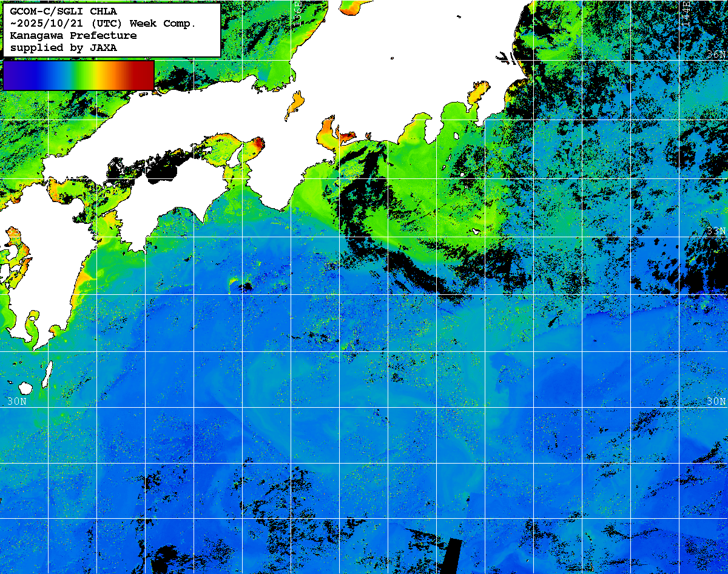Click the red high-chlorophyll patch in Osaka Bay
The image size is (728, 574).
[259, 144]
